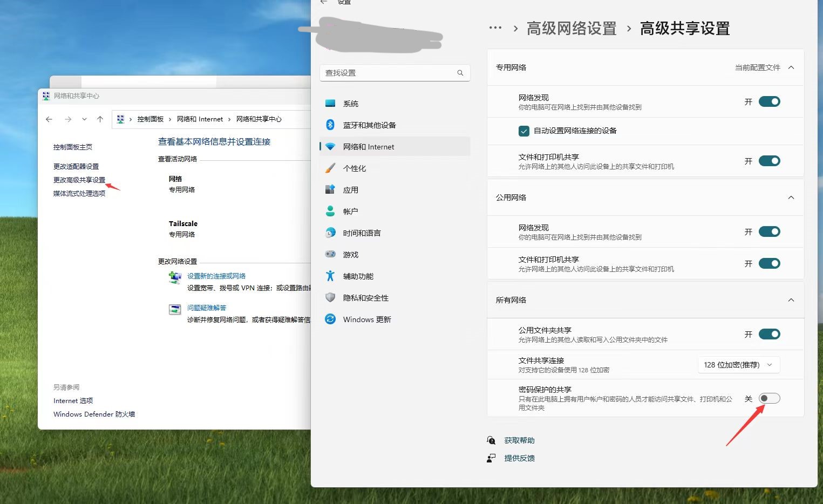Turn on password protected sharing toggle
823x504 pixels.
[x=769, y=398]
